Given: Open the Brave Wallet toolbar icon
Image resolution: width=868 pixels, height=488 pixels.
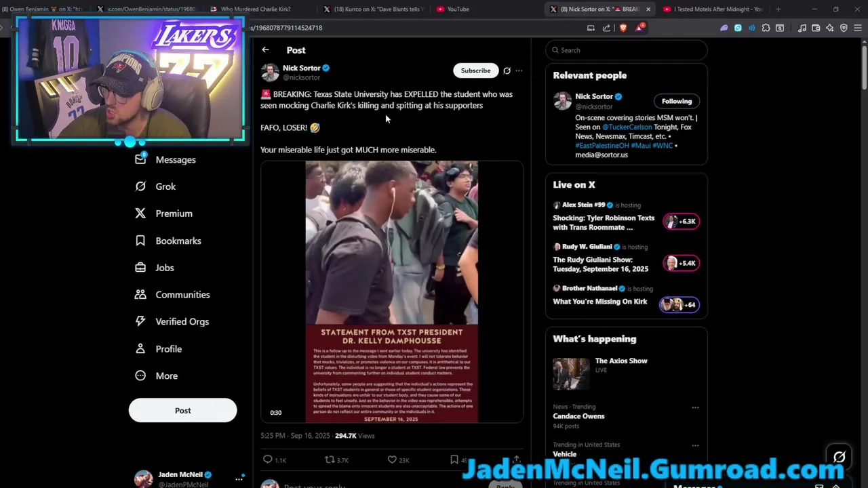Looking at the screenshot, I should (x=816, y=28).
